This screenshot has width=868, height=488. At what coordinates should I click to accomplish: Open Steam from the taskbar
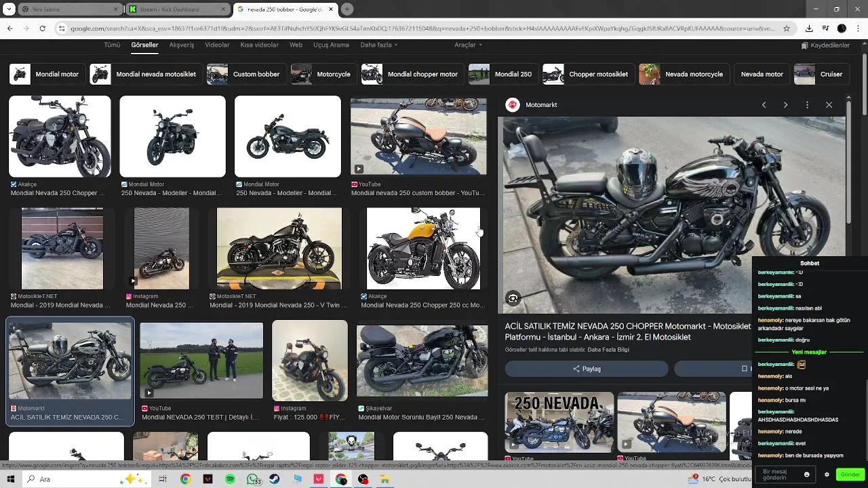[275, 479]
